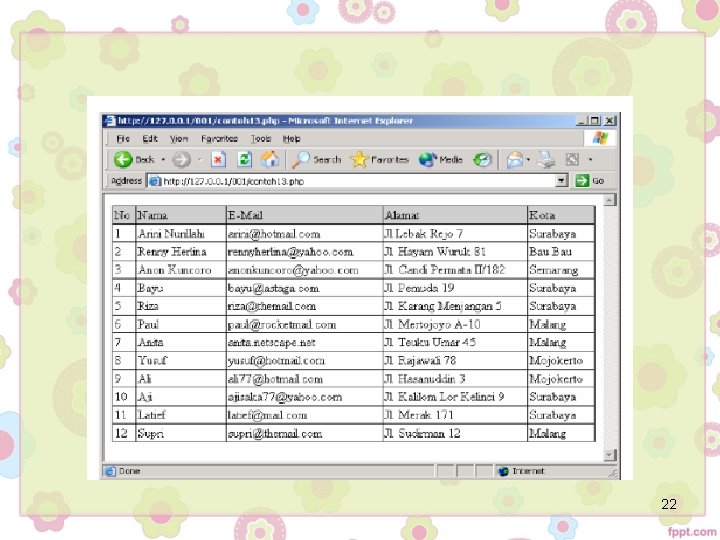Click the page icon in the address bar
The height and width of the screenshot is (540, 720).
pos(155,180)
